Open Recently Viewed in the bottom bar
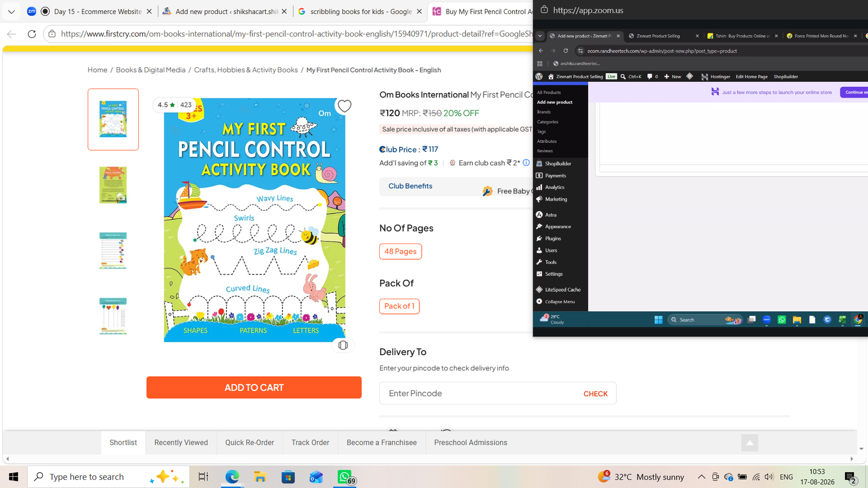Screen dimensions: 868x488 [x=181, y=442]
